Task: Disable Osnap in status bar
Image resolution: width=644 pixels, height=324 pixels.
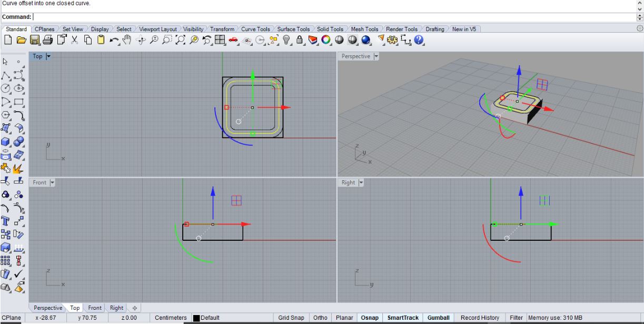Action: coord(370,318)
